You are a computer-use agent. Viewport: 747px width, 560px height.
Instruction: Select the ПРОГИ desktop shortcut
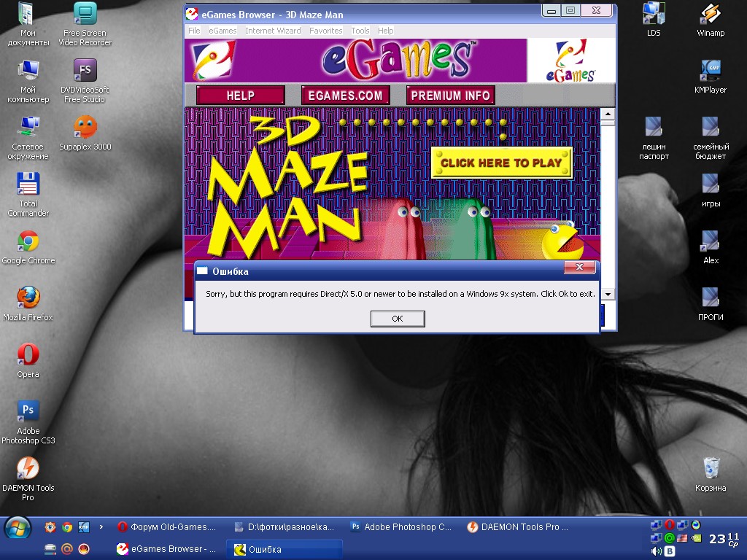(711, 304)
